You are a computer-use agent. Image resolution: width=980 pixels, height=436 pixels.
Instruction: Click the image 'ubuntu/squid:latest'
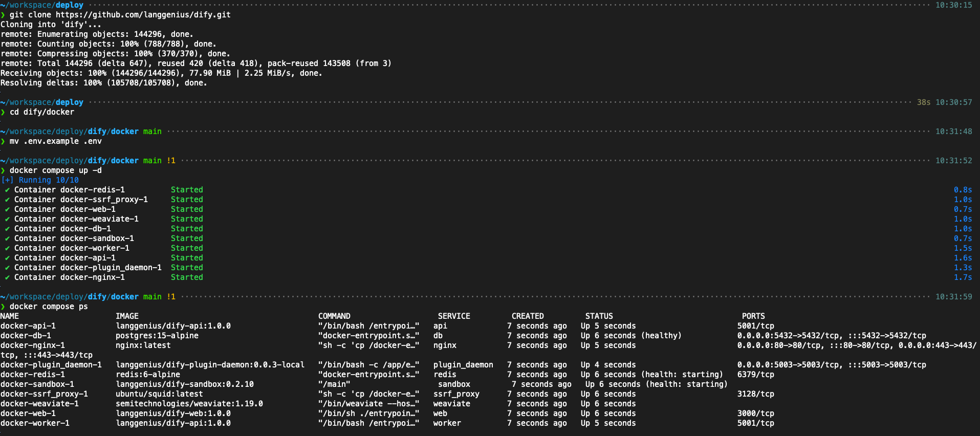(159, 394)
